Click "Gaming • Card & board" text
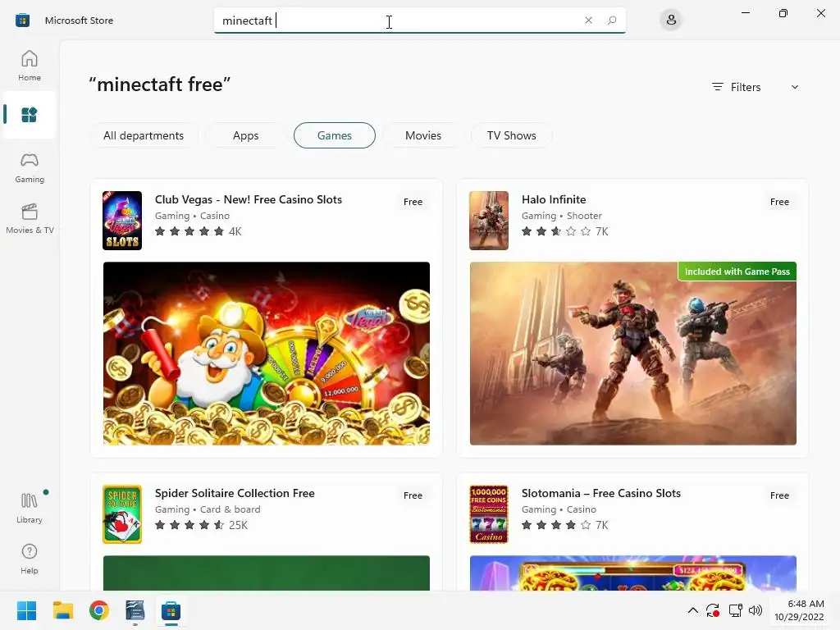This screenshot has height=630, width=840. click(208, 509)
